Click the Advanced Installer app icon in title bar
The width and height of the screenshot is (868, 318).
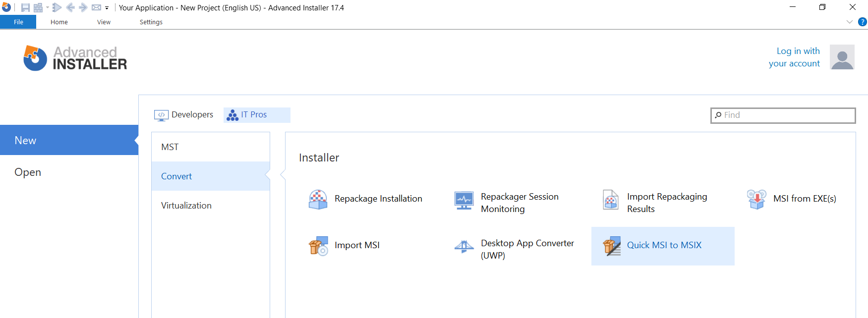(6, 7)
